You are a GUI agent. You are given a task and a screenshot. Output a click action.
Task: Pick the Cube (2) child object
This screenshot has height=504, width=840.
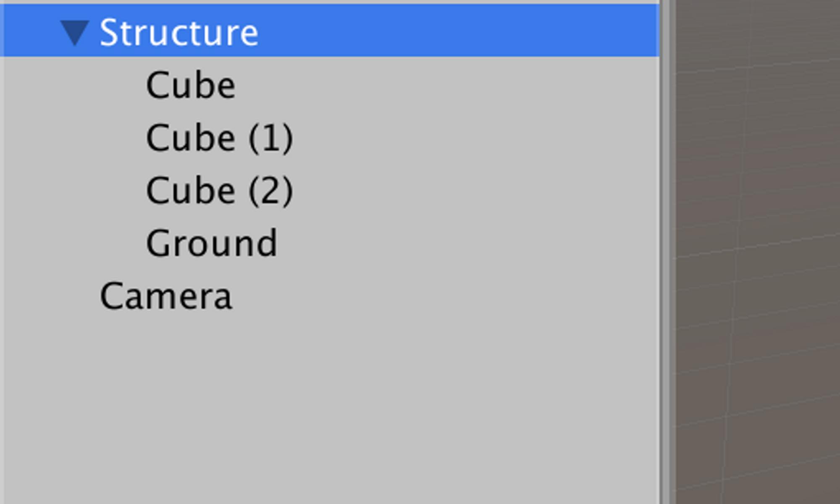[219, 191]
